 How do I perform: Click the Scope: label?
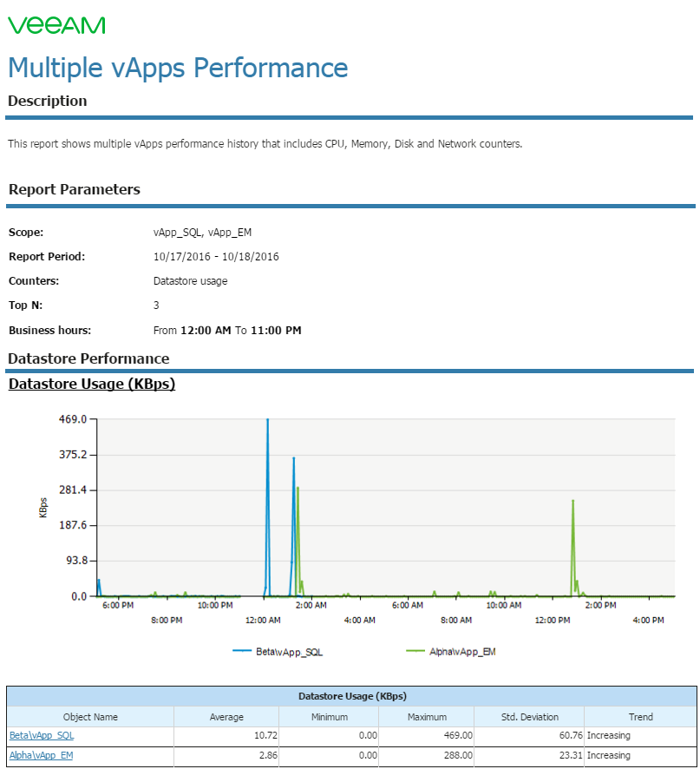[x=26, y=233]
